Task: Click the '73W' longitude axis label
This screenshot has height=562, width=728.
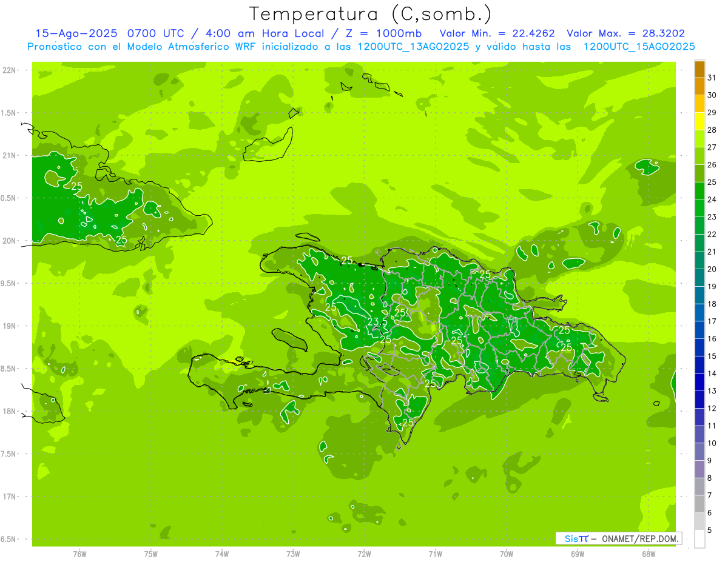Action: tap(293, 554)
